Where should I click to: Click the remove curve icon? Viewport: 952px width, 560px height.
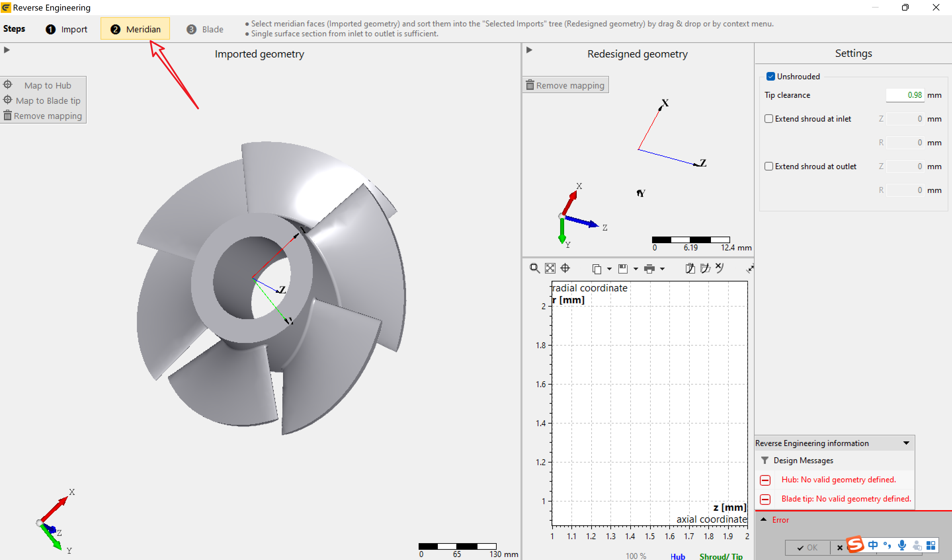[720, 268]
